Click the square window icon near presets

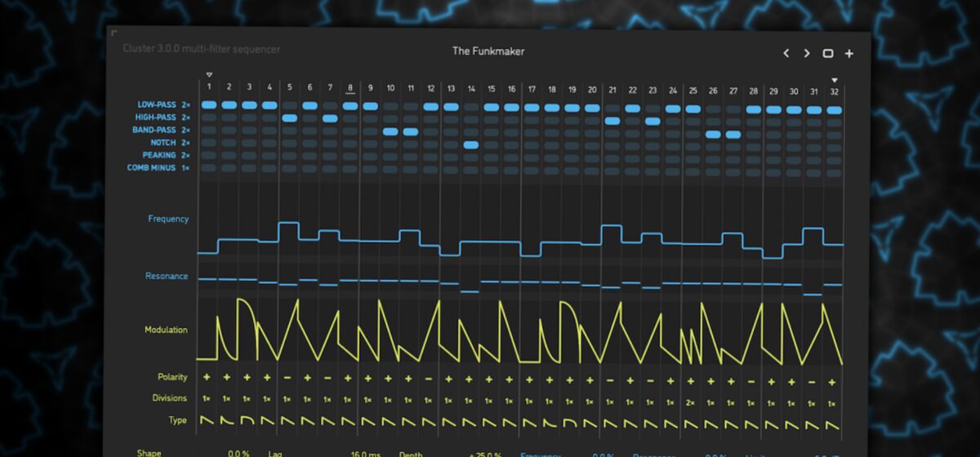[x=827, y=53]
